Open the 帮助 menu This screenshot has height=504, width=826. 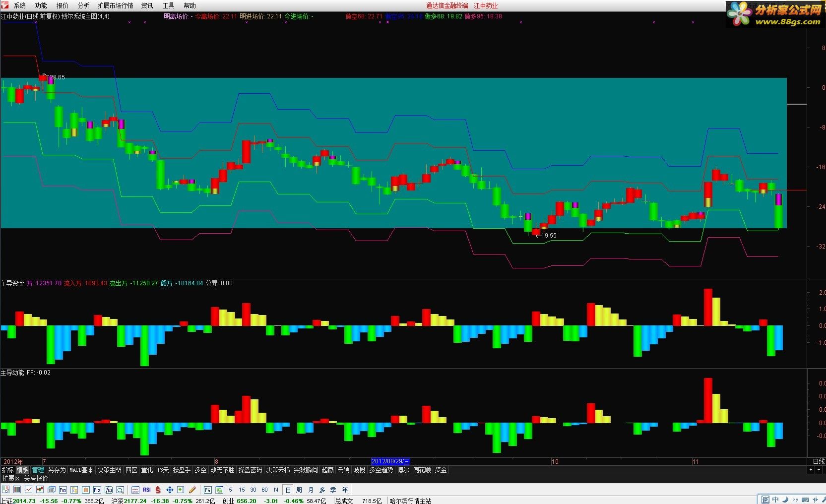pyautogui.click(x=190, y=5)
